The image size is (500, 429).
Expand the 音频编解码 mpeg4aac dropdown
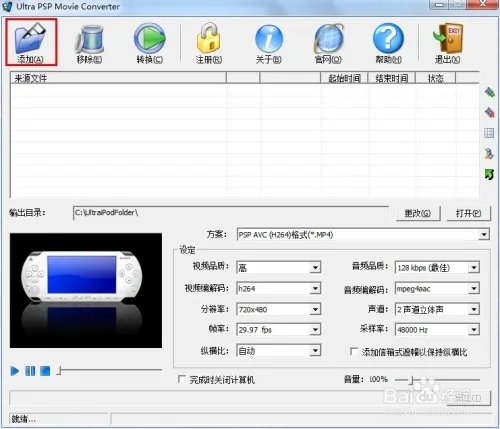point(473,288)
